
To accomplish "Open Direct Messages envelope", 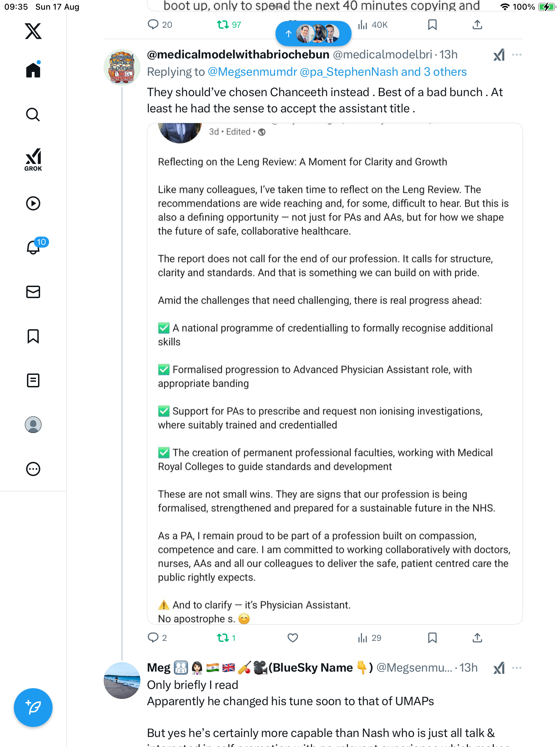I will (33, 292).
